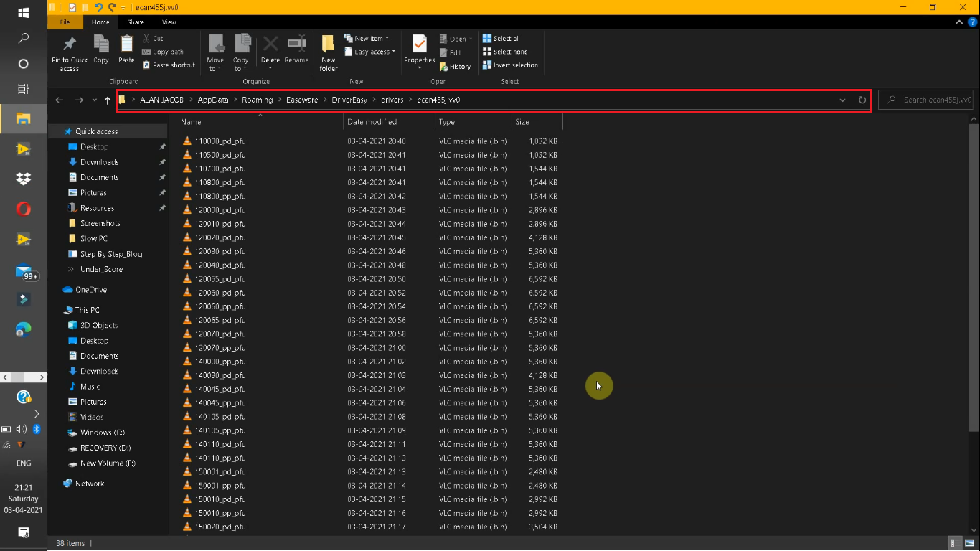
Task: Open the File menu
Action: coord(65,22)
